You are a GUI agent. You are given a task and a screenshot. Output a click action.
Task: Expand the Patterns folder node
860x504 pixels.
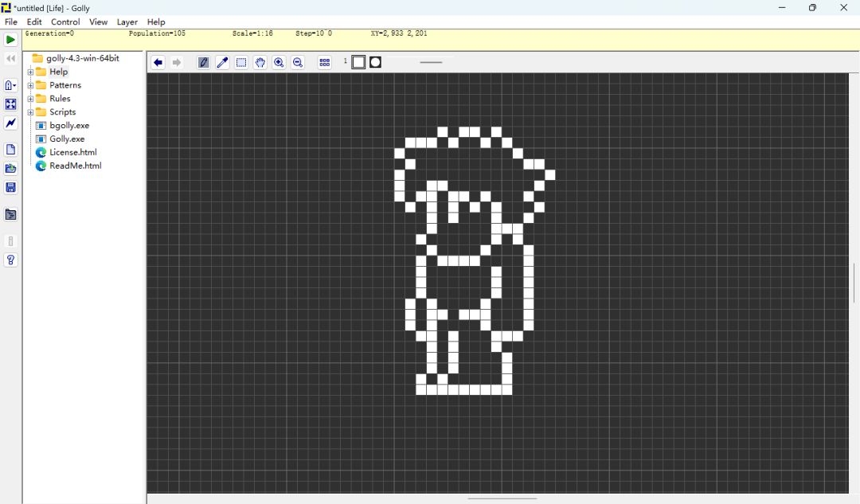[x=30, y=85]
